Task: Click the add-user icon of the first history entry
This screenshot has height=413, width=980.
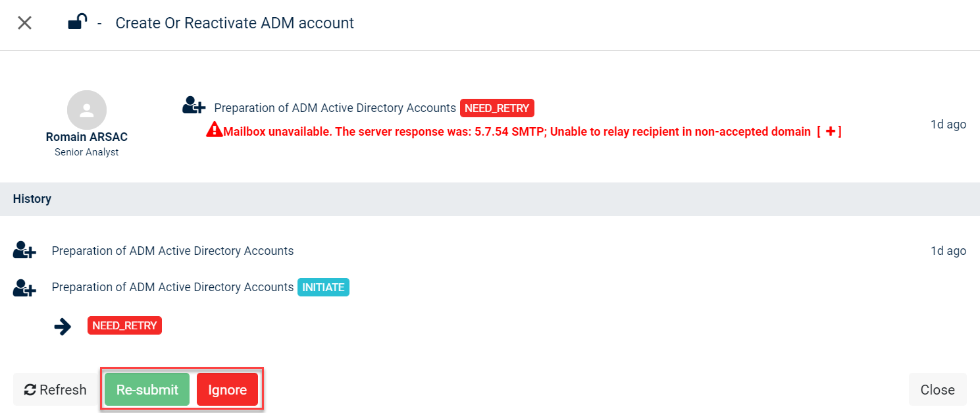Action: (x=24, y=250)
